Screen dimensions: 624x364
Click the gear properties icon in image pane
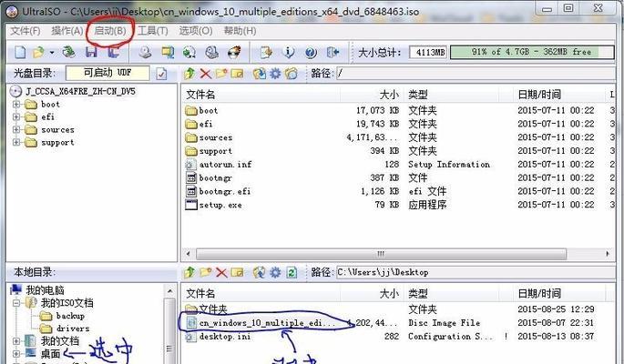tap(275, 73)
